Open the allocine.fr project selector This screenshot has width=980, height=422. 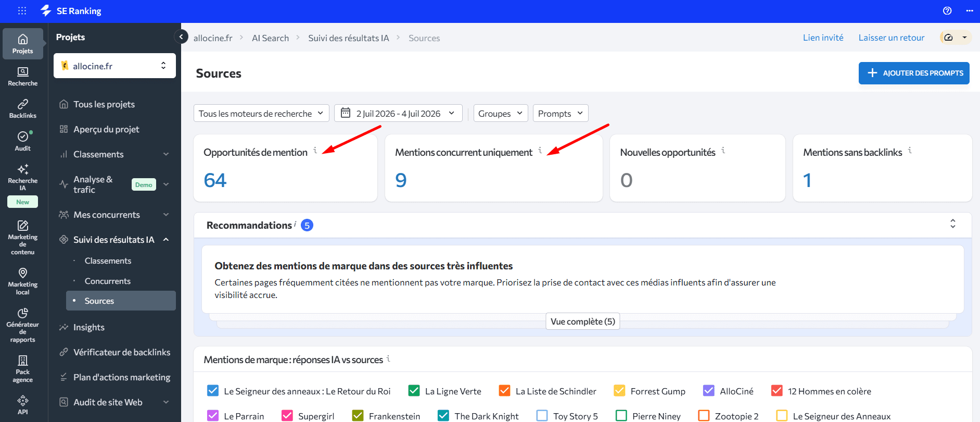coord(114,66)
